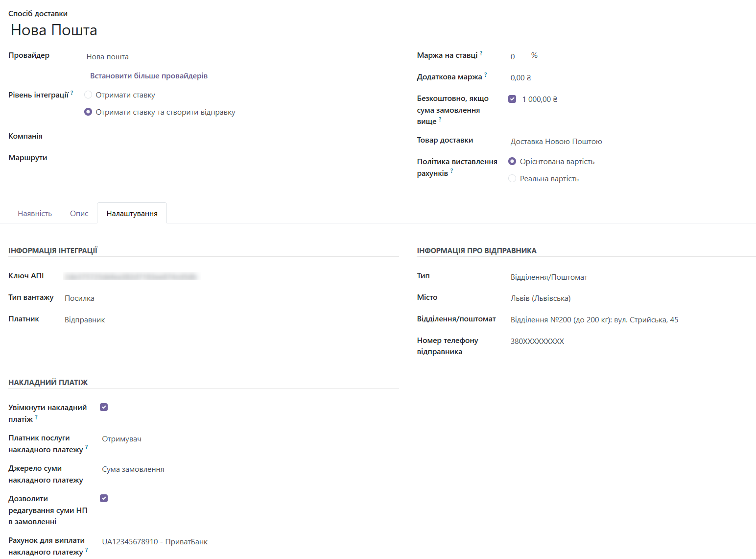Image resolution: width=756 pixels, height=559 pixels.
Task: Click the Встановити більше провайдерів link
Action: tap(149, 76)
